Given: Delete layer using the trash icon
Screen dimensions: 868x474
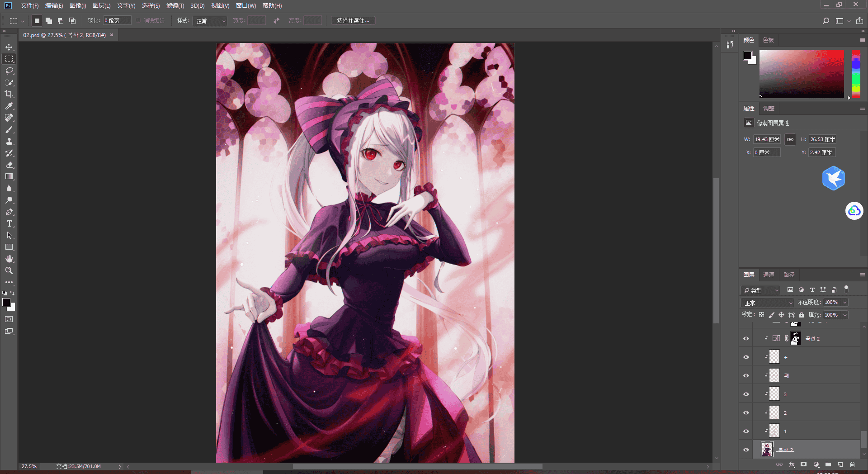Looking at the screenshot, I should [x=853, y=465].
